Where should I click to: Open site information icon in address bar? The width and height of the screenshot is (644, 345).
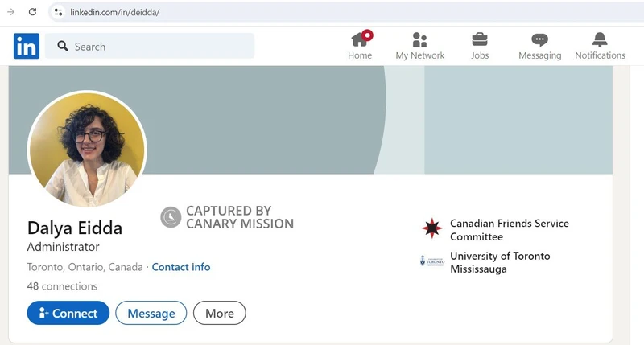tap(58, 12)
